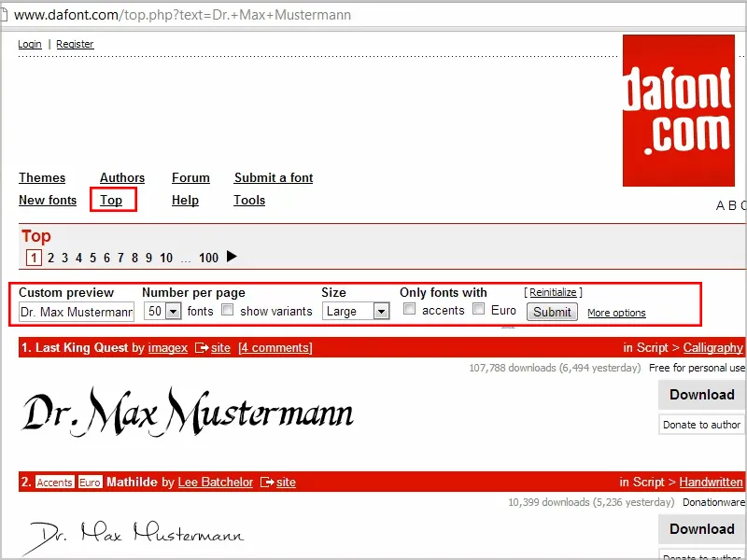Viewport: 747px width, 560px height.
Task: Open the Handwritten category link
Action: click(x=711, y=483)
